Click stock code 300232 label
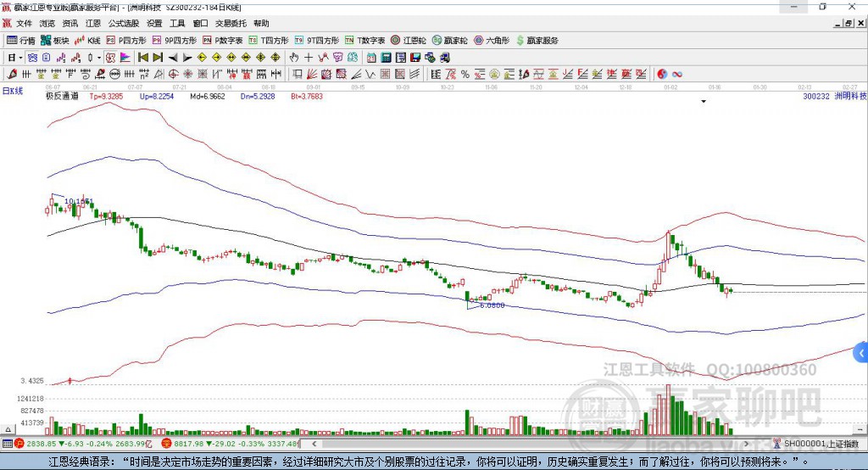 click(816, 97)
